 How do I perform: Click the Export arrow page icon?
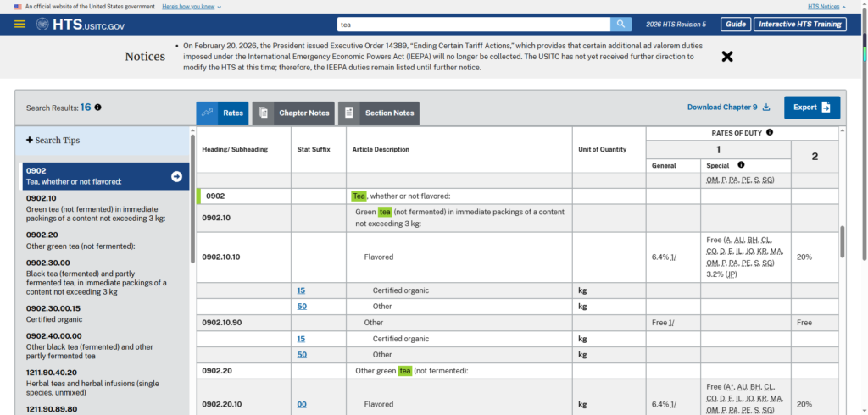tap(826, 108)
